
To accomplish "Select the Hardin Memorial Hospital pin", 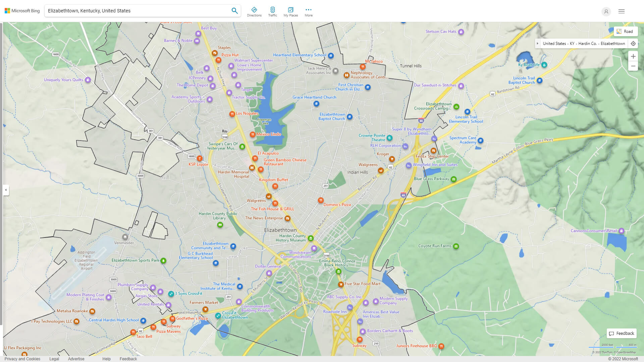I will 252,168.
